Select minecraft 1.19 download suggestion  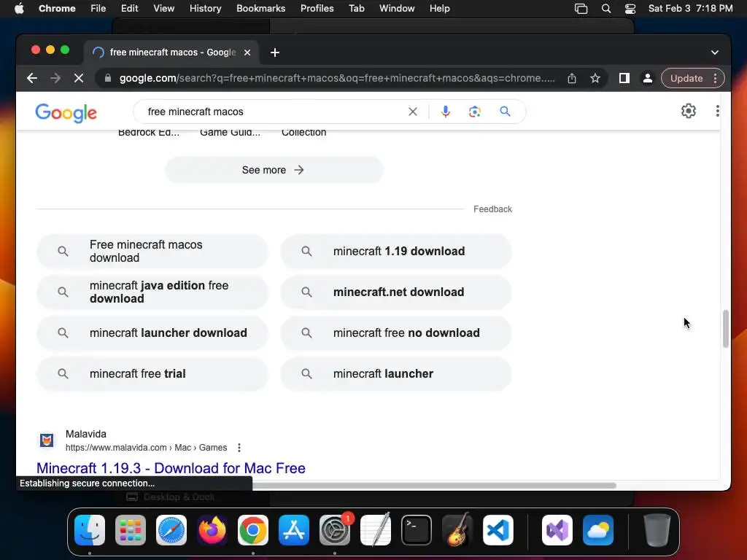point(396,251)
